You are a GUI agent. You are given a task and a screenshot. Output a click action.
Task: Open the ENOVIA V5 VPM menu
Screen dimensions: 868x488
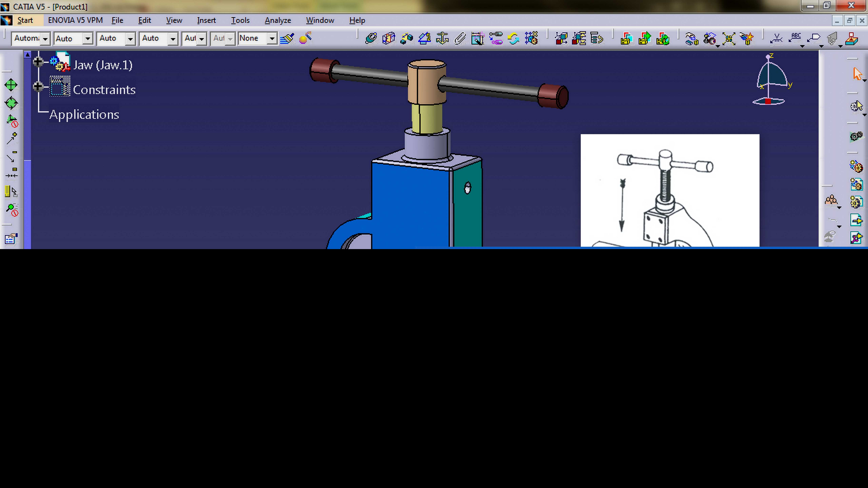[75, 21]
